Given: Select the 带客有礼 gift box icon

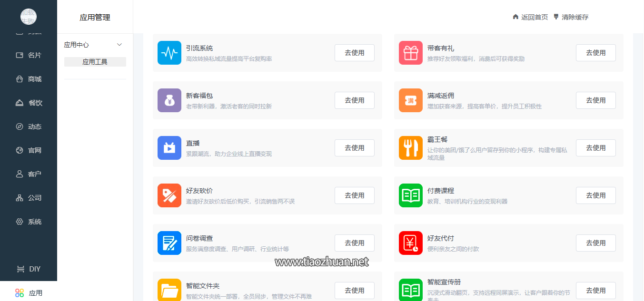Looking at the screenshot, I should click(410, 52).
